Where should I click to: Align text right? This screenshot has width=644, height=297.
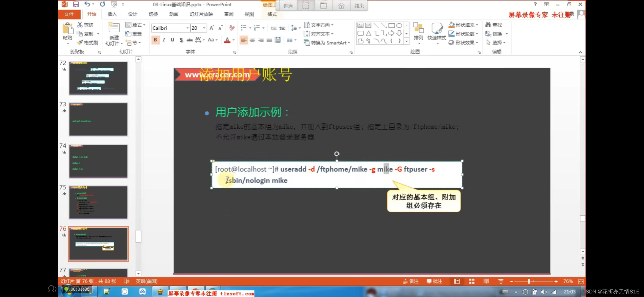click(x=261, y=40)
